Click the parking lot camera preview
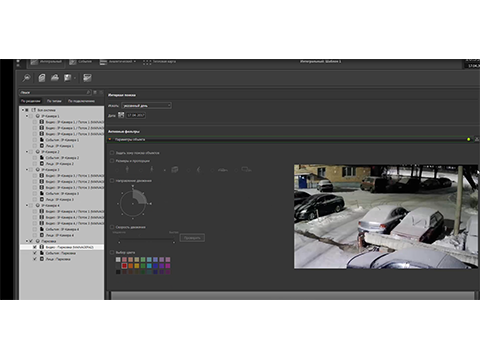 tap(386, 216)
